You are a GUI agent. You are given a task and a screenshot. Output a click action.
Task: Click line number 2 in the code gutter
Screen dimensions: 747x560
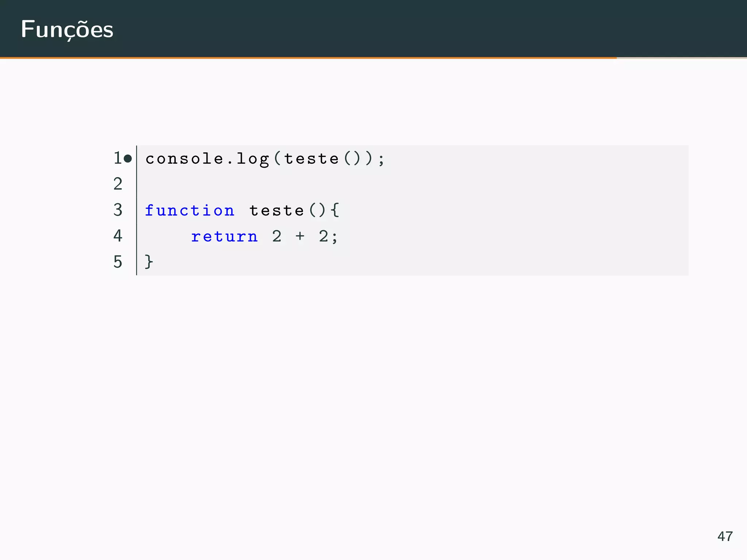coord(118,184)
